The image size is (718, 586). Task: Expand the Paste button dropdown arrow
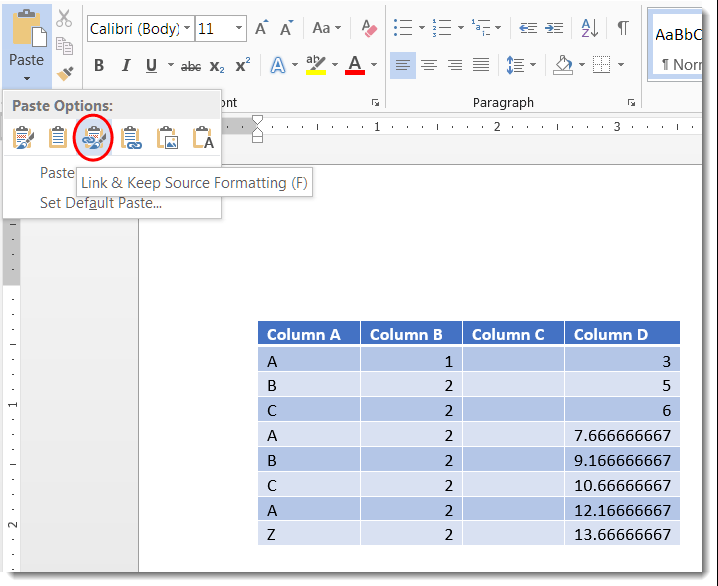tap(27, 79)
